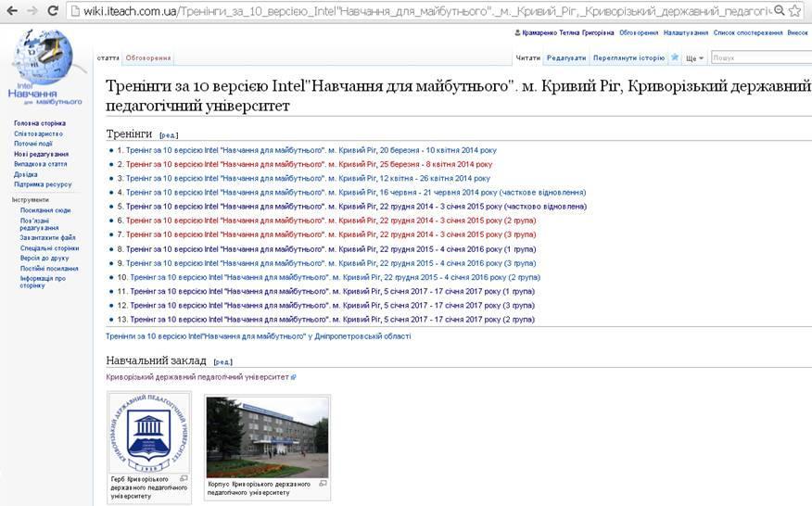Click the browser Forward arrow
This screenshot has width=812, height=506.
(32, 10)
